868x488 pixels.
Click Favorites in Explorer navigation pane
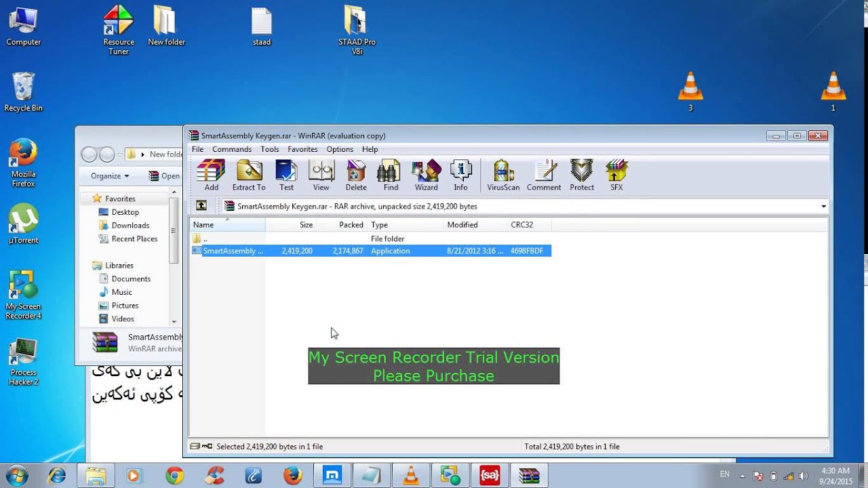click(119, 199)
